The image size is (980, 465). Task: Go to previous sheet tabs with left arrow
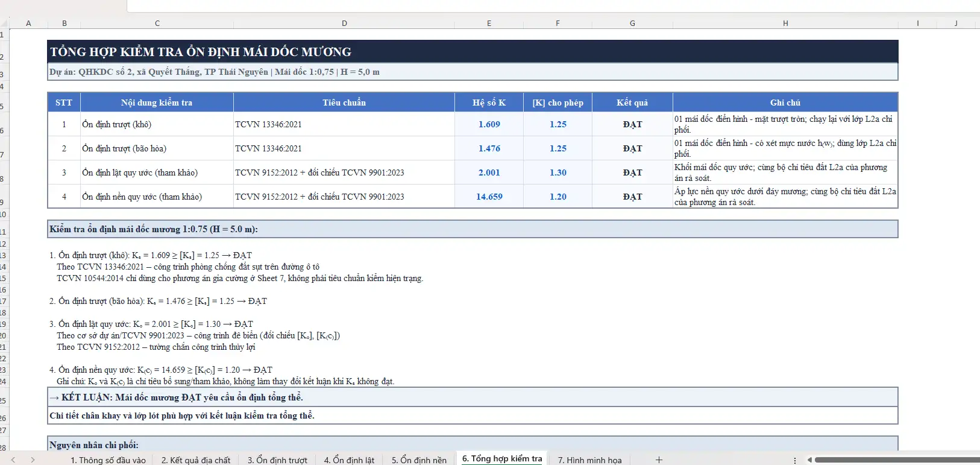pos(13,460)
